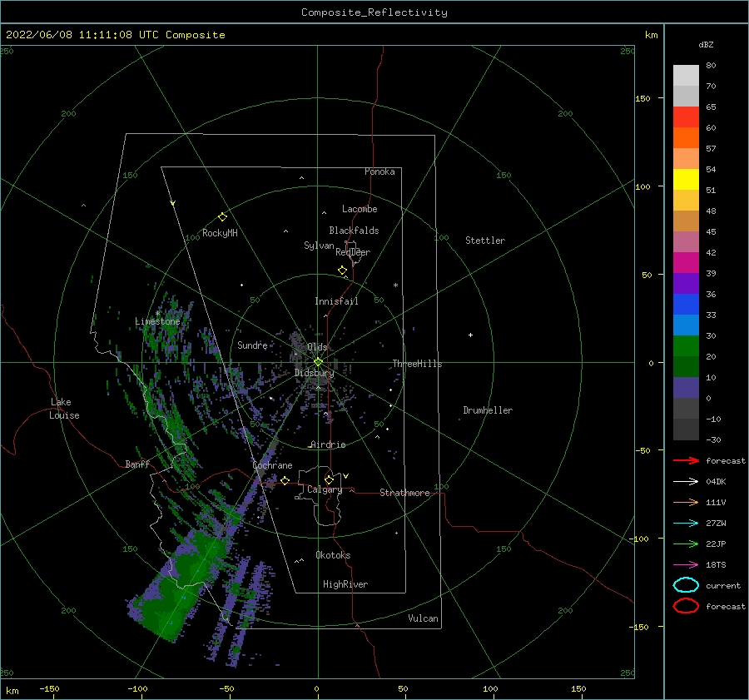Click the Drumheller town label
Screen dimensions: 749x700
click(488, 410)
